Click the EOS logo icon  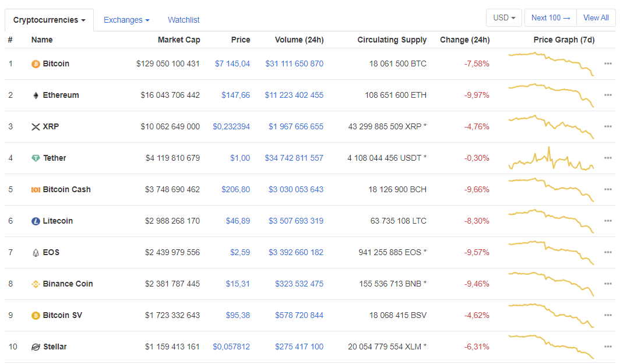click(36, 253)
